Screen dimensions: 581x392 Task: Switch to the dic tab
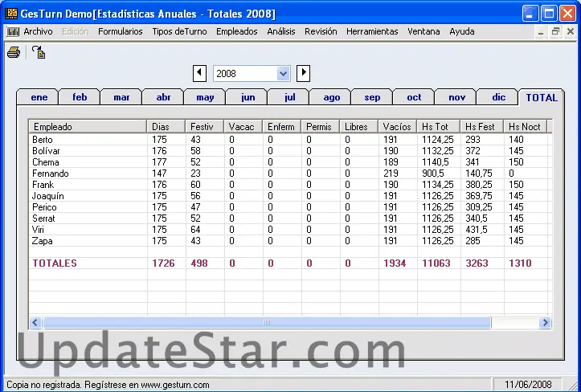pos(498,97)
